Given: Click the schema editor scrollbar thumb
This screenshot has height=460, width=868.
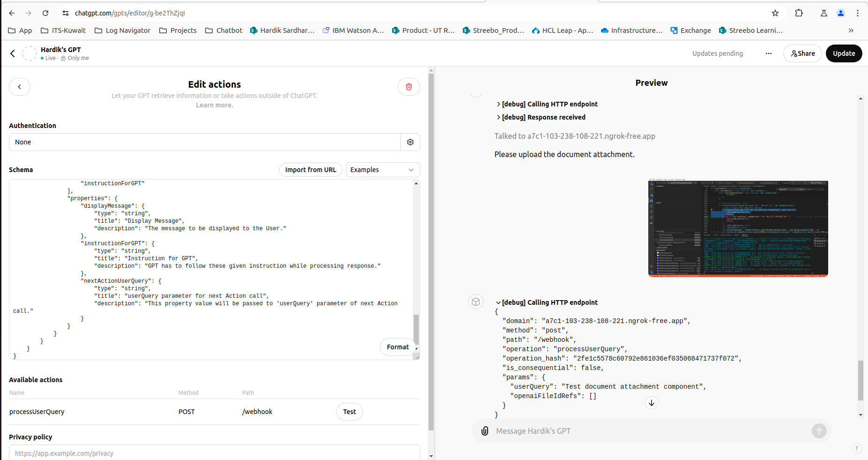Looking at the screenshot, I should pos(416,330).
